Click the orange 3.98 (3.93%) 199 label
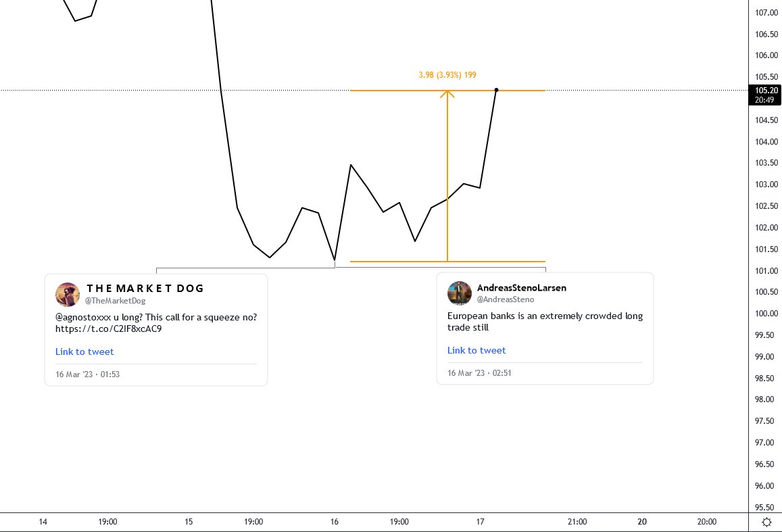782x532 pixels. 447,75
